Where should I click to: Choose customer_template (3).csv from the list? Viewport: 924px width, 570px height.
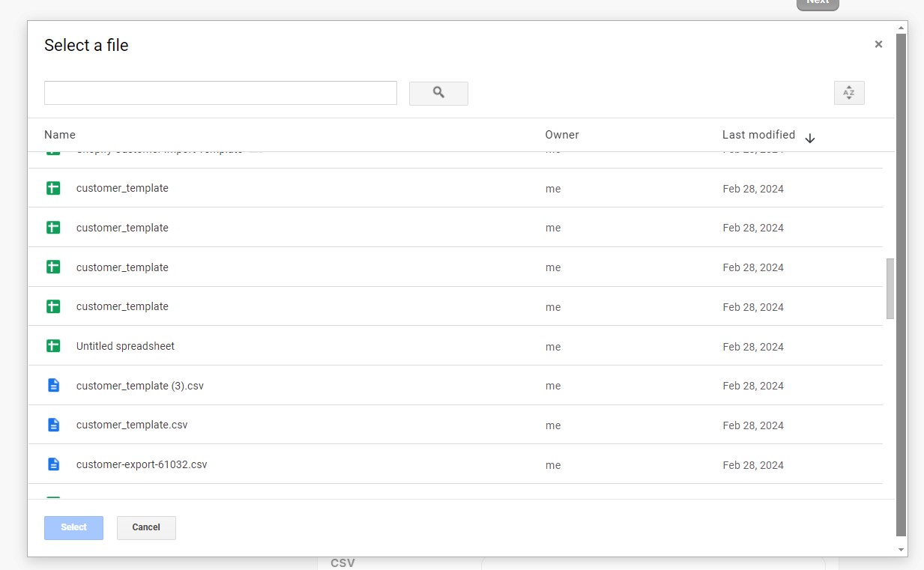click(x=140, y=386)
